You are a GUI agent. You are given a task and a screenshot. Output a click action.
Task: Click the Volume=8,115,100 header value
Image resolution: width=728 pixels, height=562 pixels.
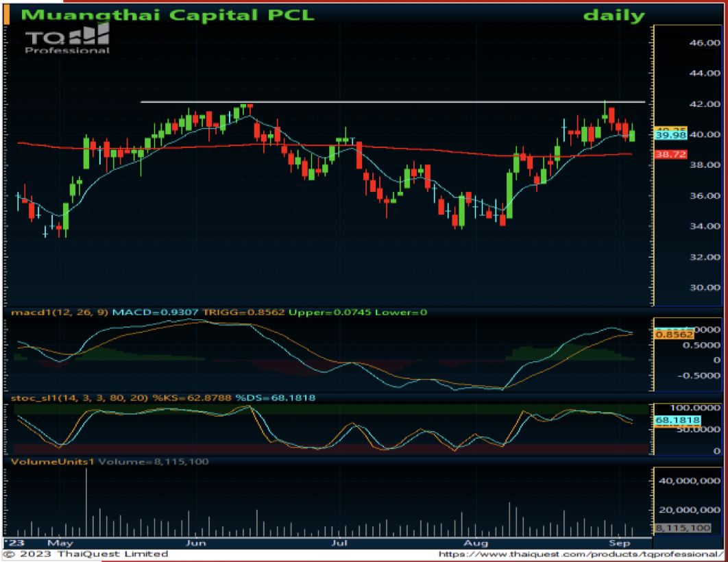(x=154, y=461)
